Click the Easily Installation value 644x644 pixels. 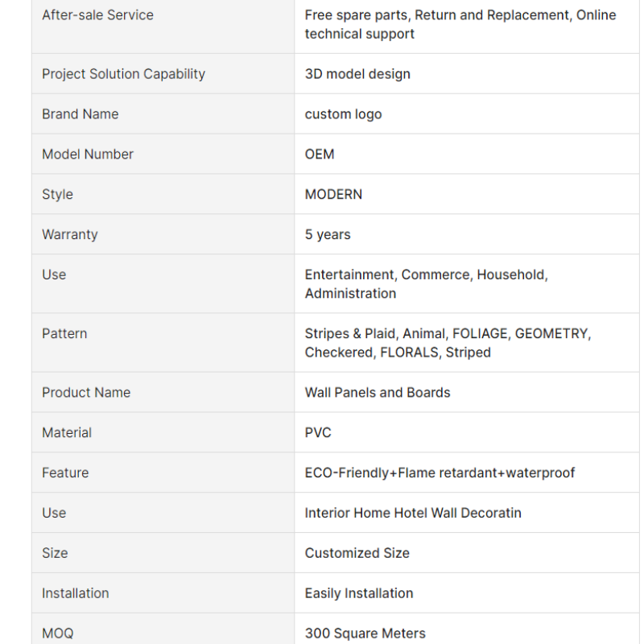(359, 593)
